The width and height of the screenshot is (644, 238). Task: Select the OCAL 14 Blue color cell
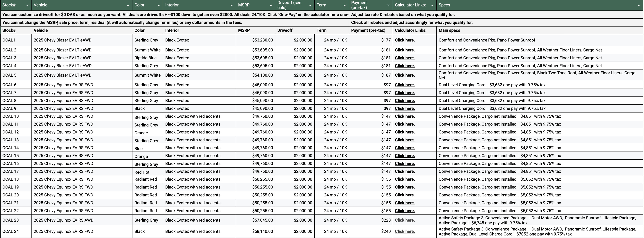coord(148,148)
